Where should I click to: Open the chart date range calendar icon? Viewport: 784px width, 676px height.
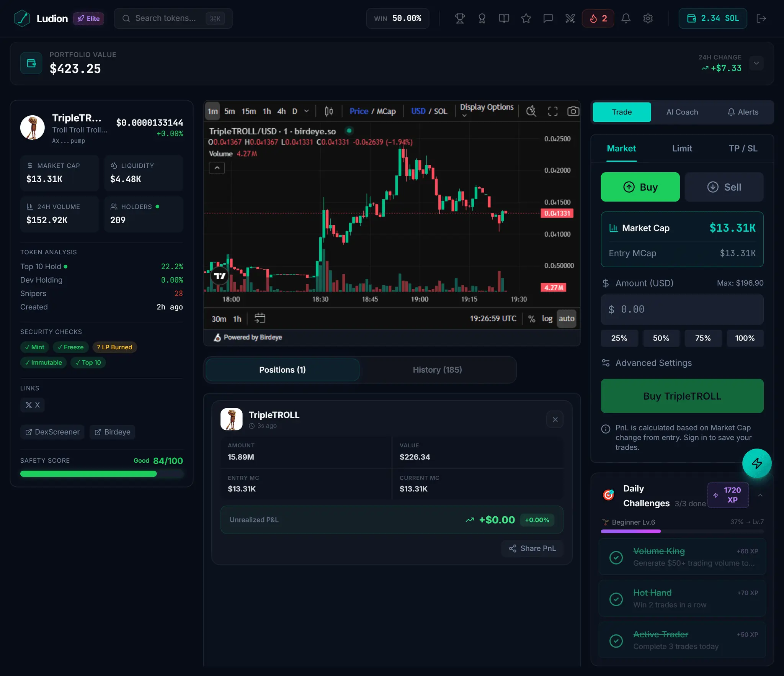[x=260, y=318]
